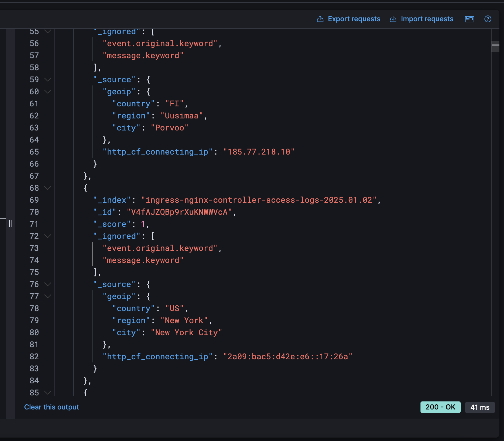Click the _id value V4fAJZQBp9rXuKNWWVcA
Image resolution: width=504 pixels, height=441 pixels.
[x=179, y=212]
